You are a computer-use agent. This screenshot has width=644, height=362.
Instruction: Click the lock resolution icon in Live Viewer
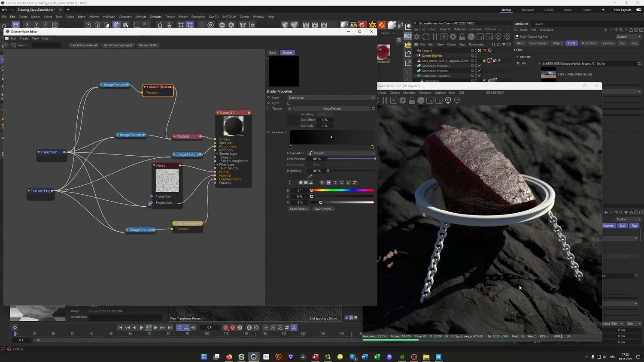coord(412,100)
